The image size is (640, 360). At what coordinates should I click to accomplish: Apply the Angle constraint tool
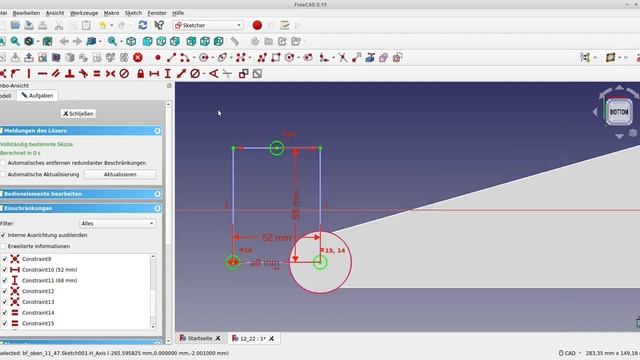(x=213, y=73)
